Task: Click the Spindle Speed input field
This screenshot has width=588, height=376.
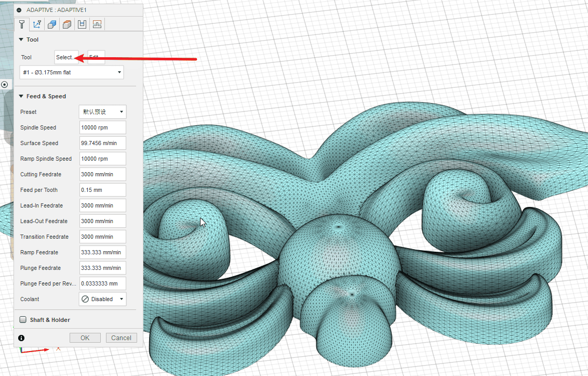Action: (103, 127)
